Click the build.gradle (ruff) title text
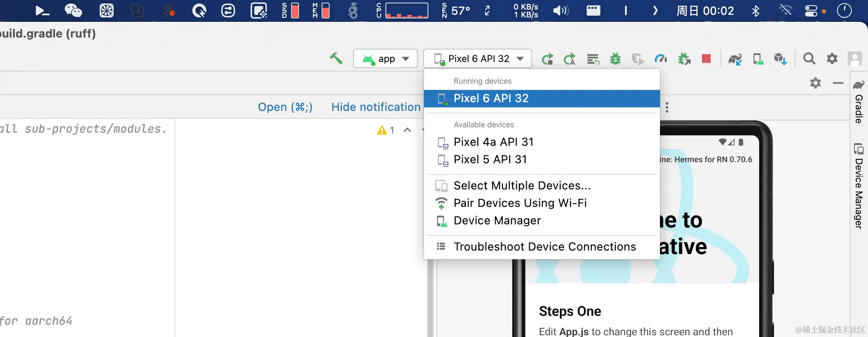Image resolution: width=868 pixels, height=337 pixels. (47, 34)
